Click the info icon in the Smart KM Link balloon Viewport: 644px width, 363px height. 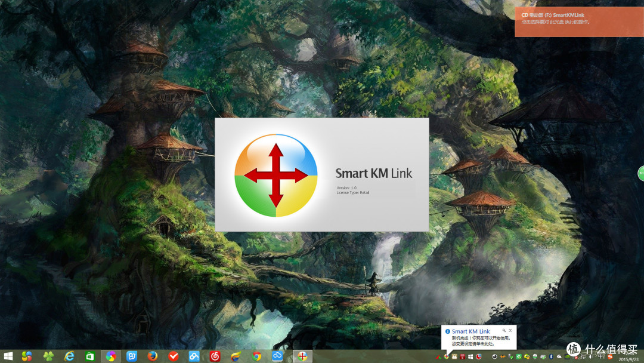[448, 331]
